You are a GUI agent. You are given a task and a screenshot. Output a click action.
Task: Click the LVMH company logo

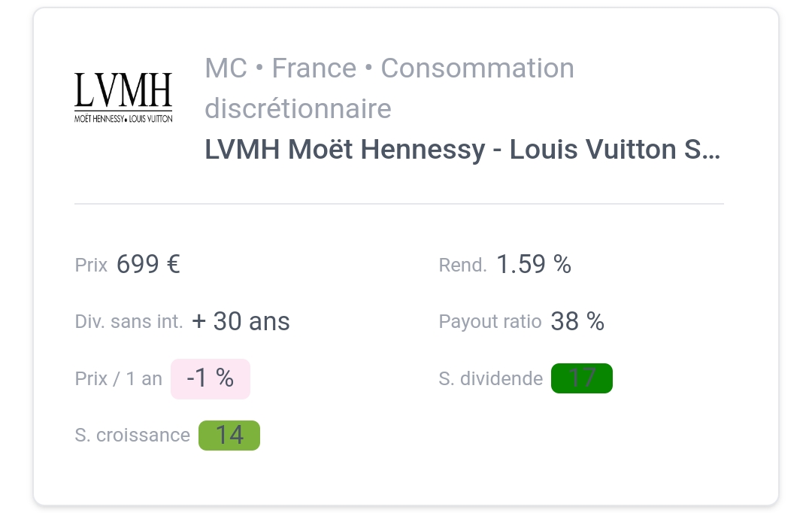coord(123,98)
